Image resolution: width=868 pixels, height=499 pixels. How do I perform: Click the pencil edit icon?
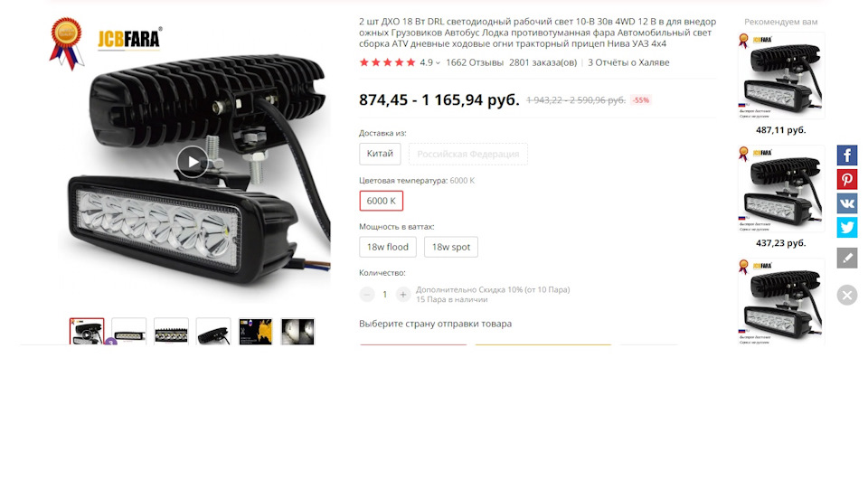(846, 258)
